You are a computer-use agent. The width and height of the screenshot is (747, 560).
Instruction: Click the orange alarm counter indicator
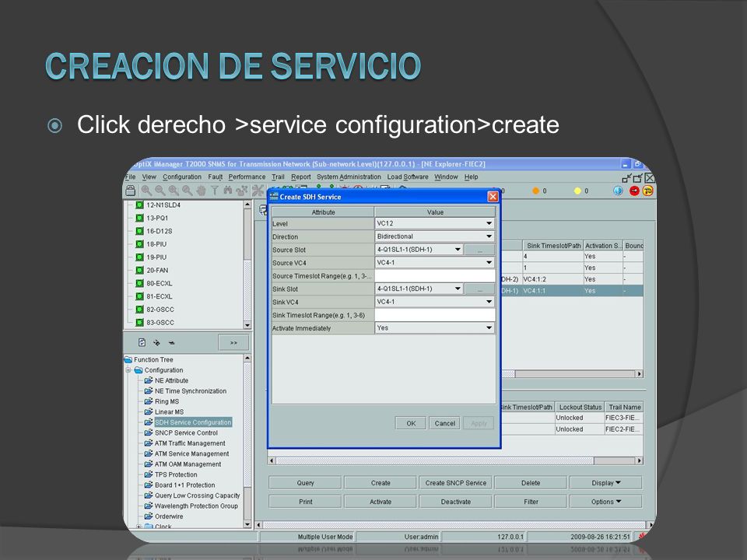click(536, 191)
